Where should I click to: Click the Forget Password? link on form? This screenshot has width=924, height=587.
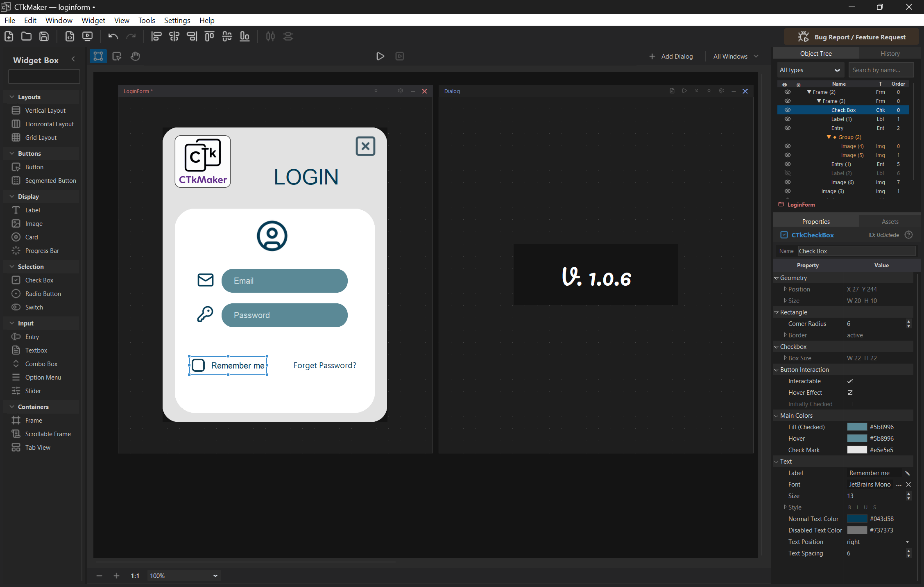pyautogui.click(x=324, y=365)
